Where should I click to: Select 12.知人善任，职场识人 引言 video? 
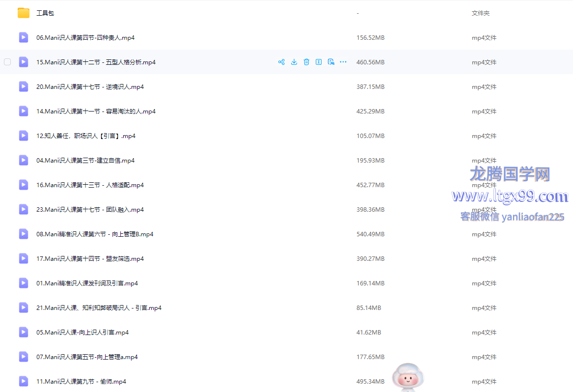tap(86, 136)
